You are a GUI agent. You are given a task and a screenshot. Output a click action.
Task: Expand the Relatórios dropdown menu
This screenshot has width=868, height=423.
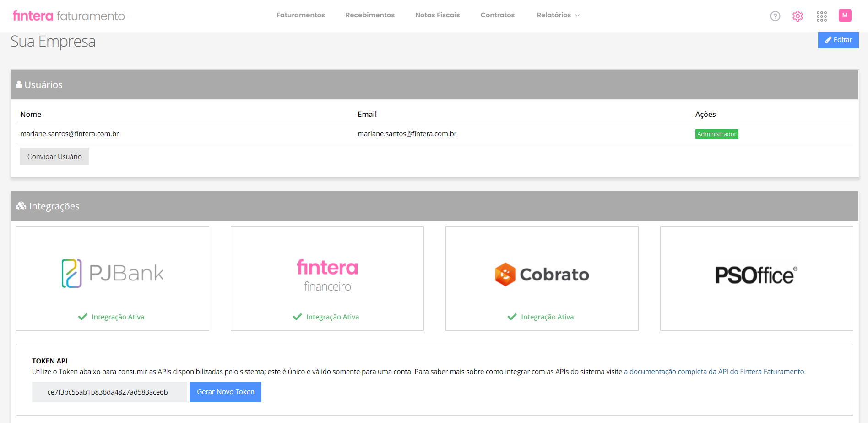(558, 15)
